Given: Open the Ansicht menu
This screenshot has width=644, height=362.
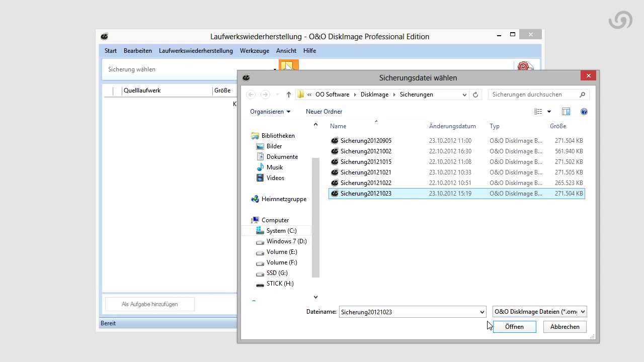Looking at the screenshot, I should click(286, 51).
